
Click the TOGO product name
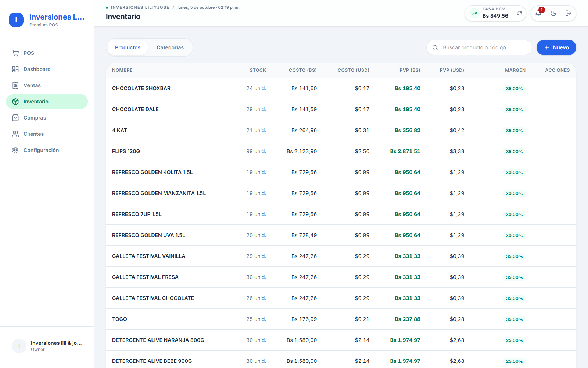tap(119, 319)
